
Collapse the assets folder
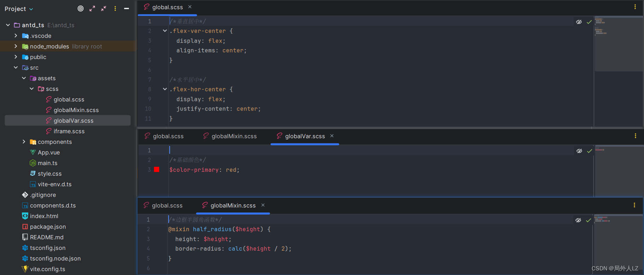tap(24, 78)
